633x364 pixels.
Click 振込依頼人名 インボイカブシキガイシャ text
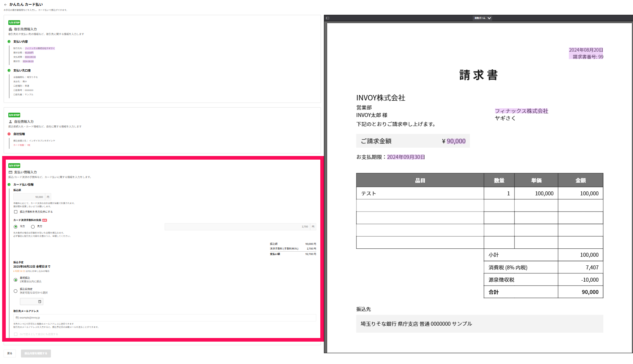point(34,141)
